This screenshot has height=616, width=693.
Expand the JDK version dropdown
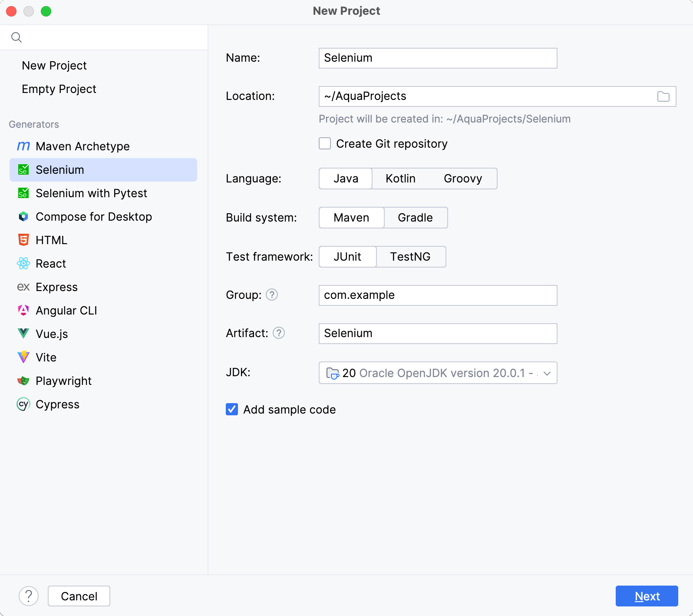point(547,373)
